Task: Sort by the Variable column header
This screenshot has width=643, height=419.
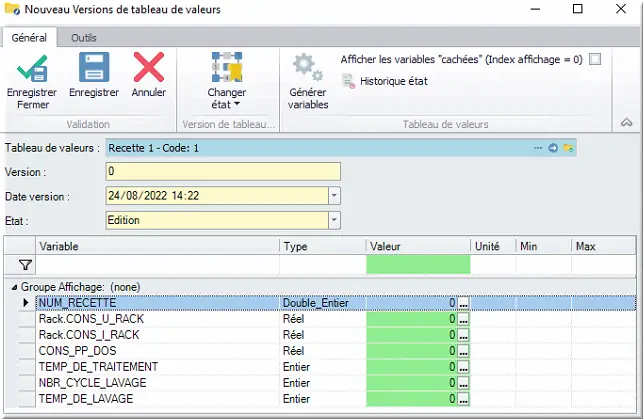Action: 157,245
